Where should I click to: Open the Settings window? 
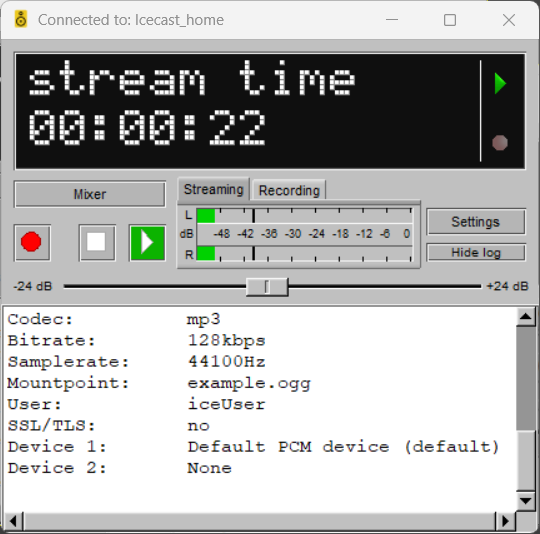(x=476, y=222)
